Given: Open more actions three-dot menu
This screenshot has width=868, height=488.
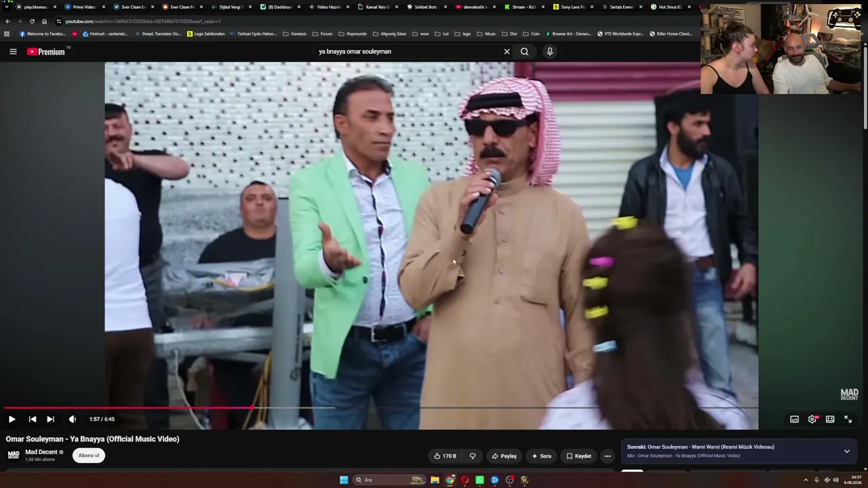Looking at the screenshot, I should pos(608,456).
